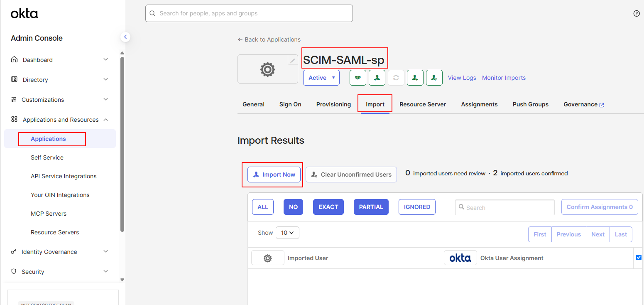Click the Okta logo in sidebar
644x305 pixels.
point(24,14)
